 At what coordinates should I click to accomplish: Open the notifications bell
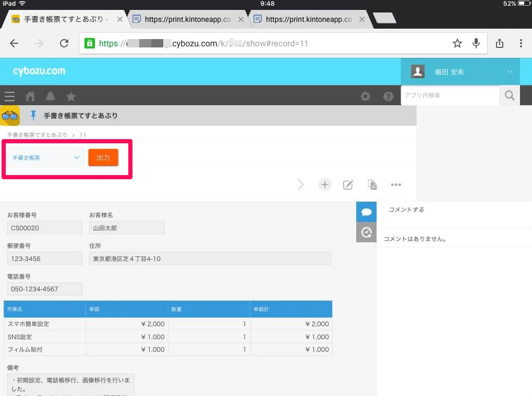tap(51, 96)
